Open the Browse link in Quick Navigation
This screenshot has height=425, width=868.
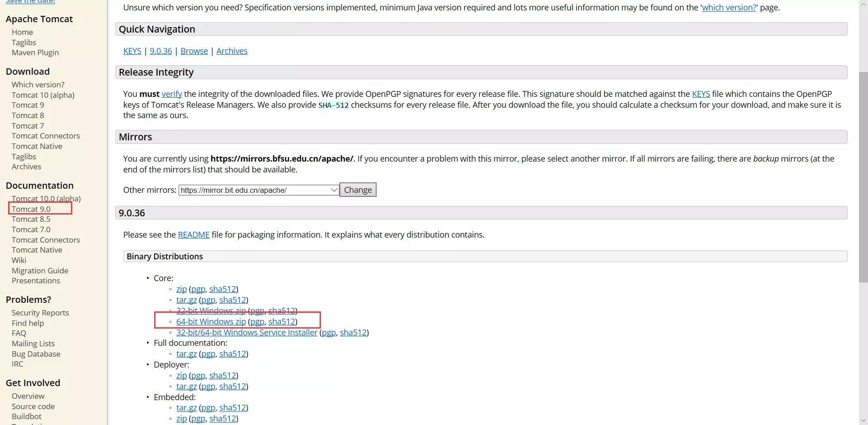tap(194, 51)
